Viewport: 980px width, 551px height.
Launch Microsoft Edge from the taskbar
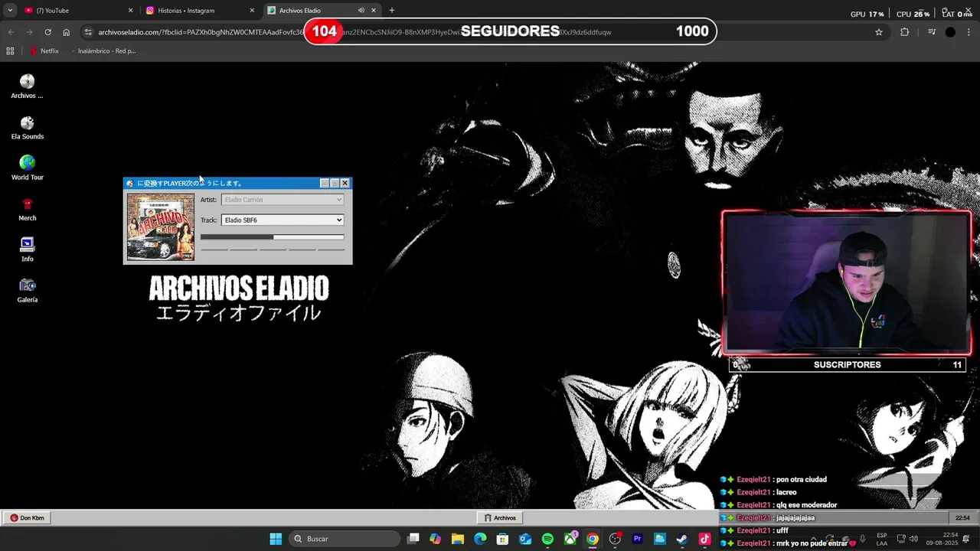[x=480, y=539]
